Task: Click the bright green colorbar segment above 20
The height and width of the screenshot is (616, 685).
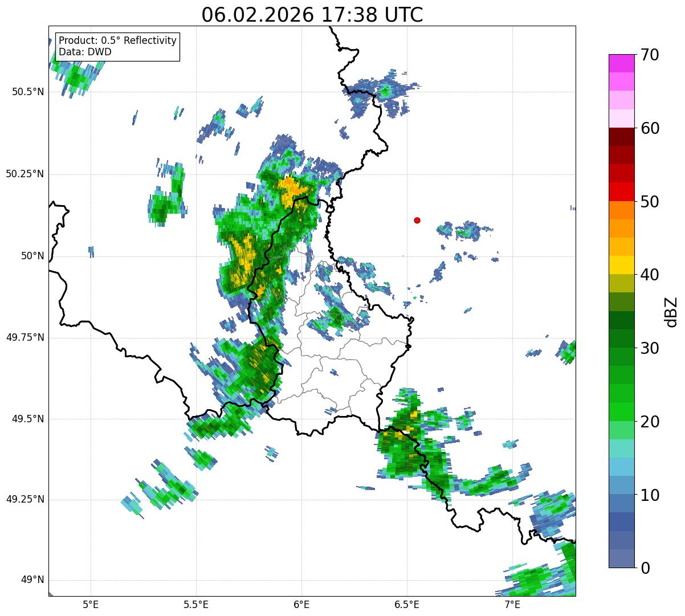Action: click(621, 411)
